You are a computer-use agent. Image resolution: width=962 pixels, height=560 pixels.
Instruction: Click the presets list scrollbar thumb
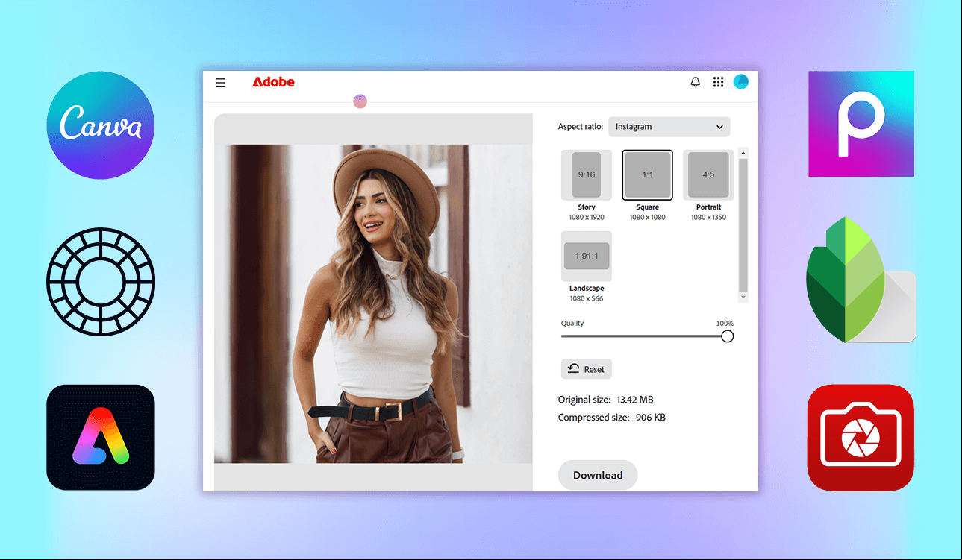[743, 225]
